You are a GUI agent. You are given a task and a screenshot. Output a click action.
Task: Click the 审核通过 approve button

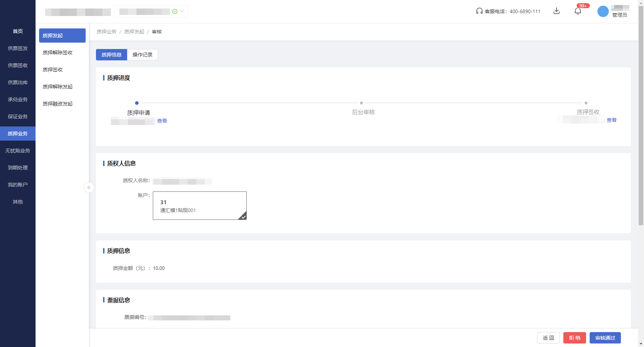(605, 338)
